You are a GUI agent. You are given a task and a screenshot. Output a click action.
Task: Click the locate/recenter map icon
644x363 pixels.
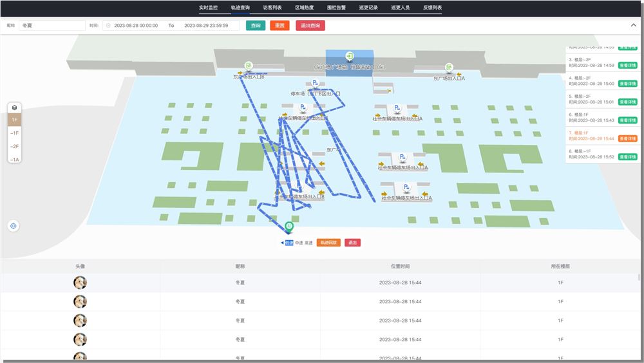(x=14, y=226)
